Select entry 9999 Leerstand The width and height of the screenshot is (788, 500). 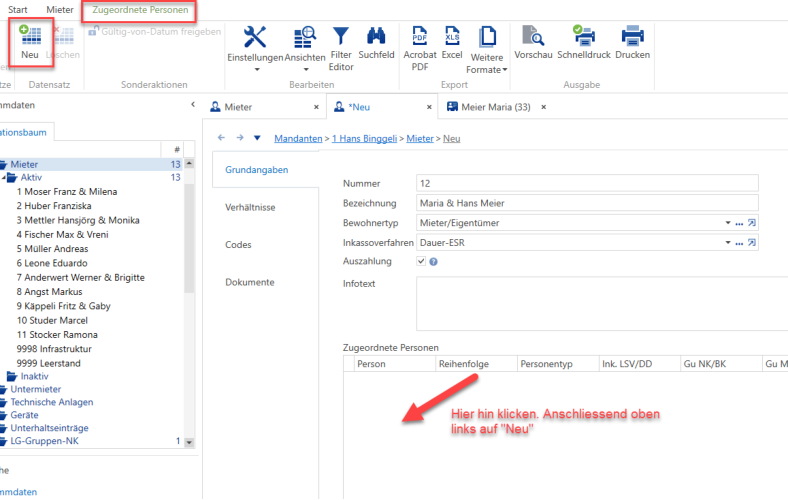[48, 363]
